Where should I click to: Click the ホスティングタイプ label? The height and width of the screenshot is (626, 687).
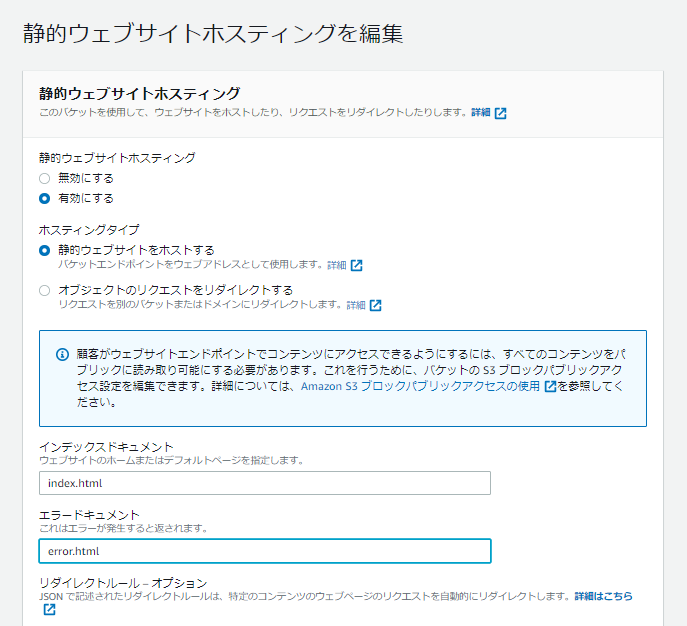coord(89,230)
